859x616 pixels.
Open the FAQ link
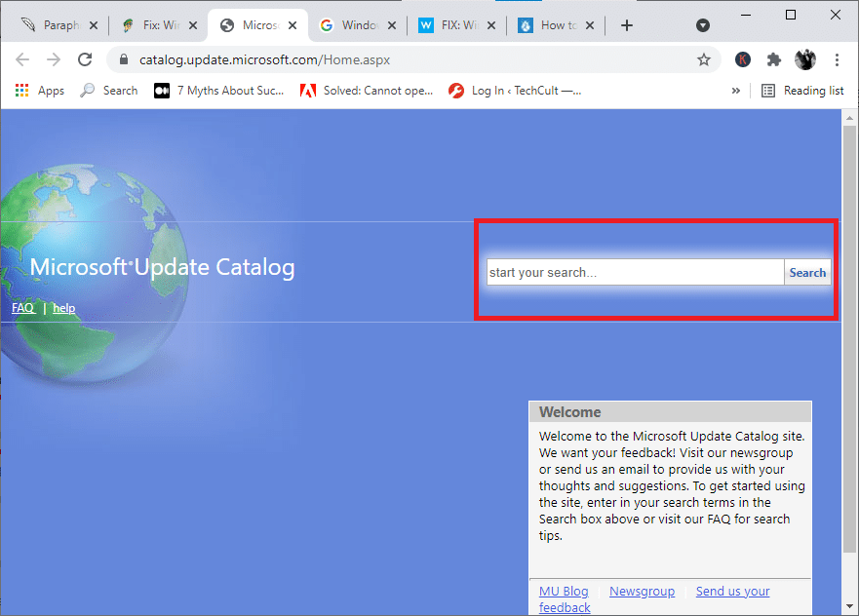22,308
